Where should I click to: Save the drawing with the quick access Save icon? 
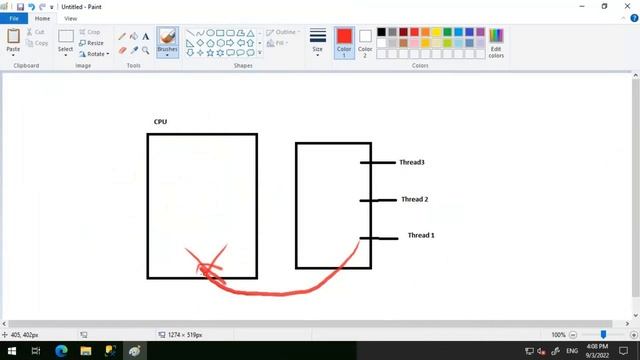(x=20, y=7)
